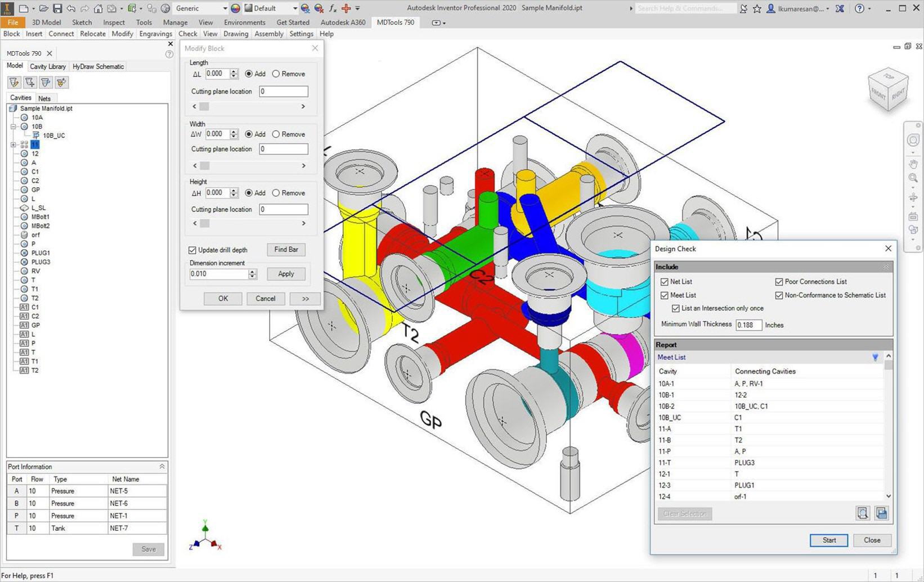Viewport: 924px width, 582px height.
Task: Click the red plus icon in the top toolbar
Action: (x=346, y=8)
